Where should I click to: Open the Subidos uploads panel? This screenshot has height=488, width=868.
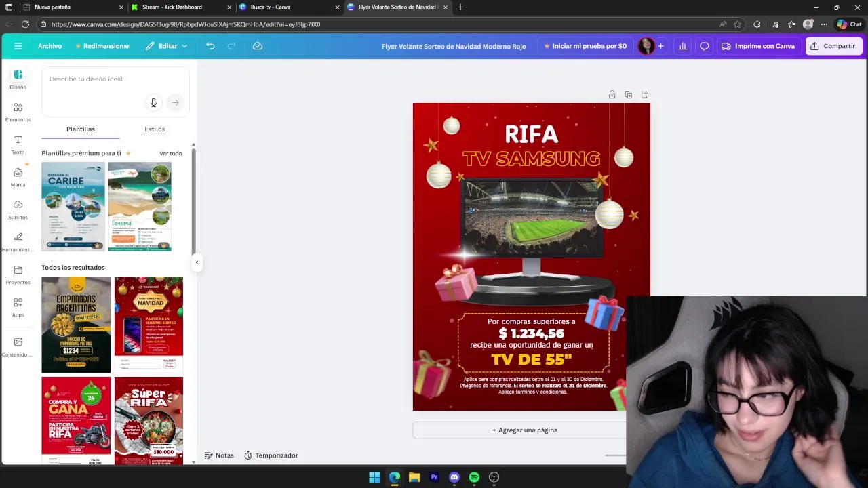click(18, 209)
